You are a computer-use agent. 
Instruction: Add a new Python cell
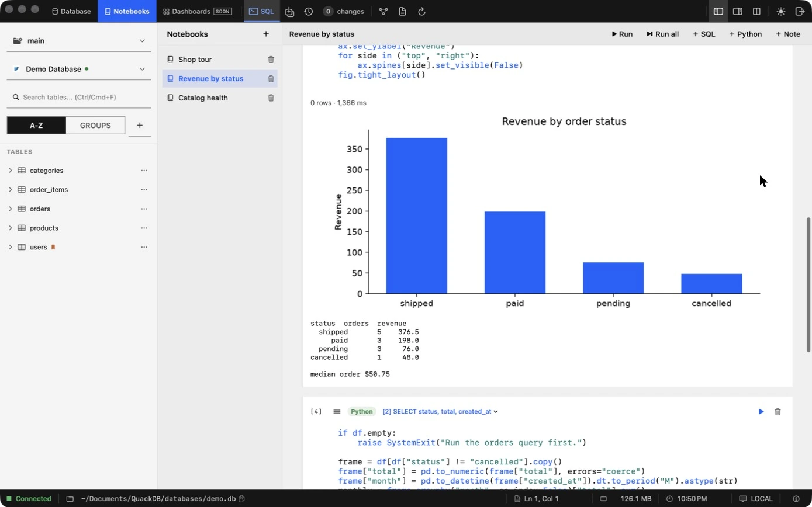(x=745, y=34)
